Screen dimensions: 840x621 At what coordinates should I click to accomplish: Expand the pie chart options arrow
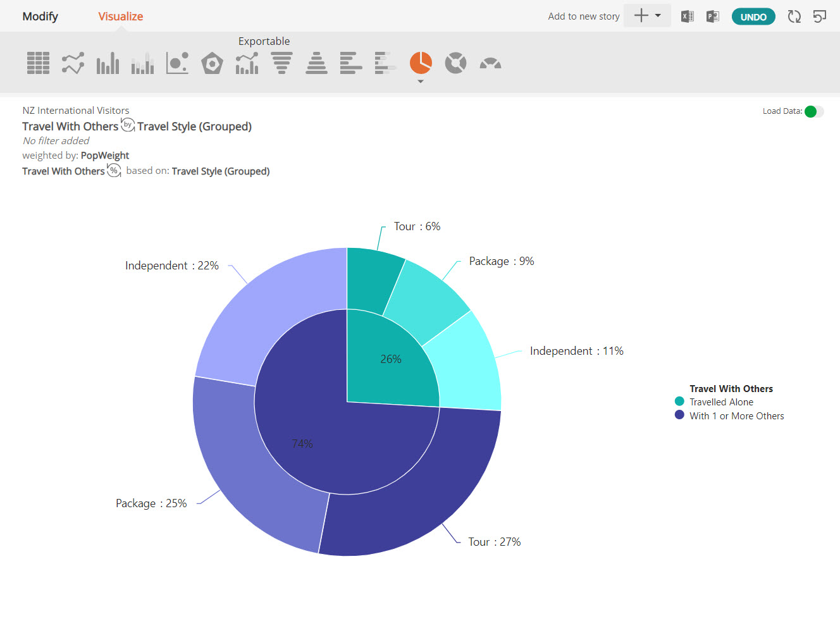(421, 82)
